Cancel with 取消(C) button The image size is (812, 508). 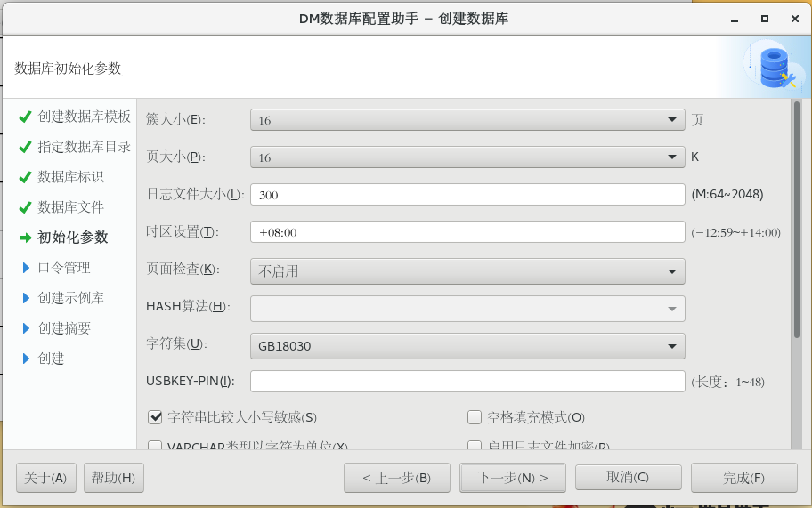coord(629,477)
